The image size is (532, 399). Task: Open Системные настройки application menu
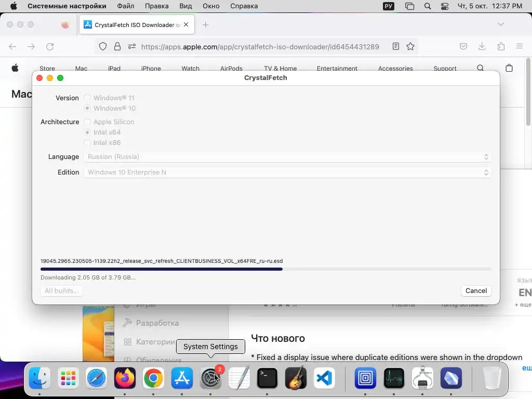pos(67,6)
